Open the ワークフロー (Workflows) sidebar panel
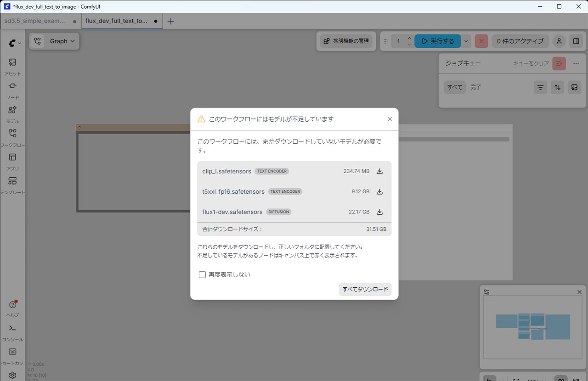 point(12,138)
